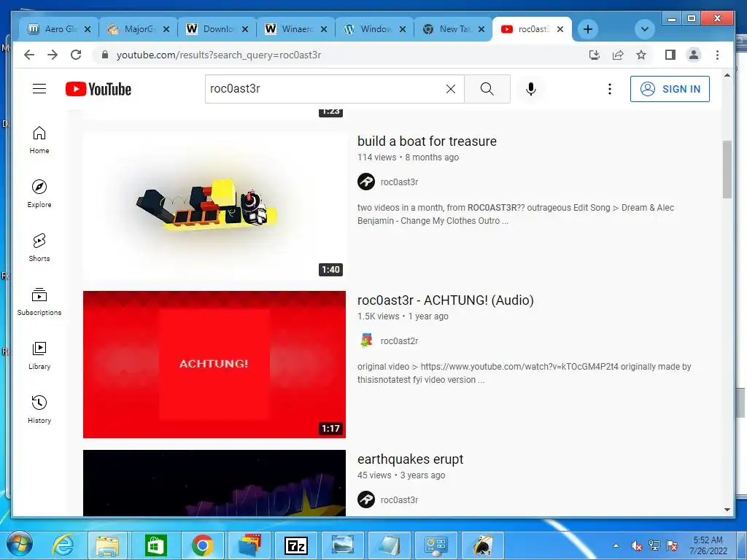Open Windows Explorer folder from taskbar
Screen dimensions: 747x560
(108, 545)
